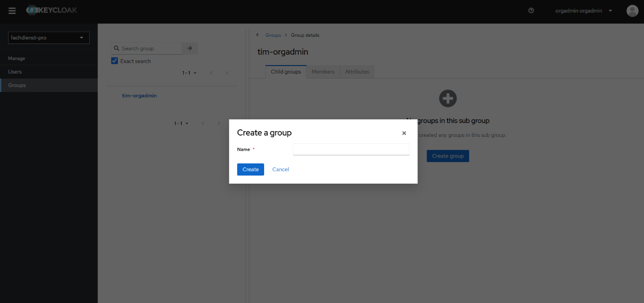Viewport: 644px width, 303px height.
Task: Click the Create button in dialog
Action: pos(251,169)
